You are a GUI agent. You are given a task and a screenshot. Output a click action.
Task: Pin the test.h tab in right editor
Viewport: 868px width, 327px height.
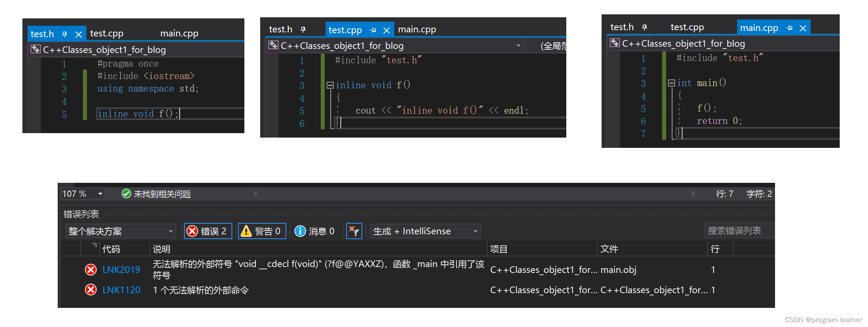645,27
